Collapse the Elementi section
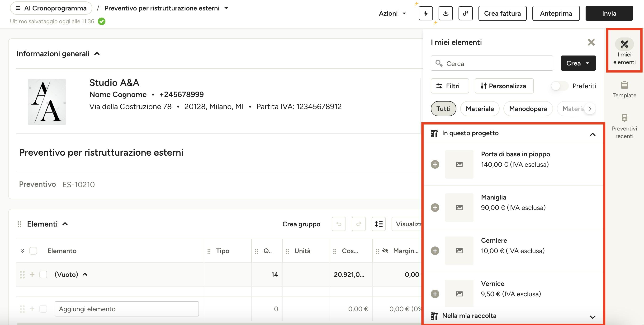This screenshot has width=644, height=325. [65, 224]
